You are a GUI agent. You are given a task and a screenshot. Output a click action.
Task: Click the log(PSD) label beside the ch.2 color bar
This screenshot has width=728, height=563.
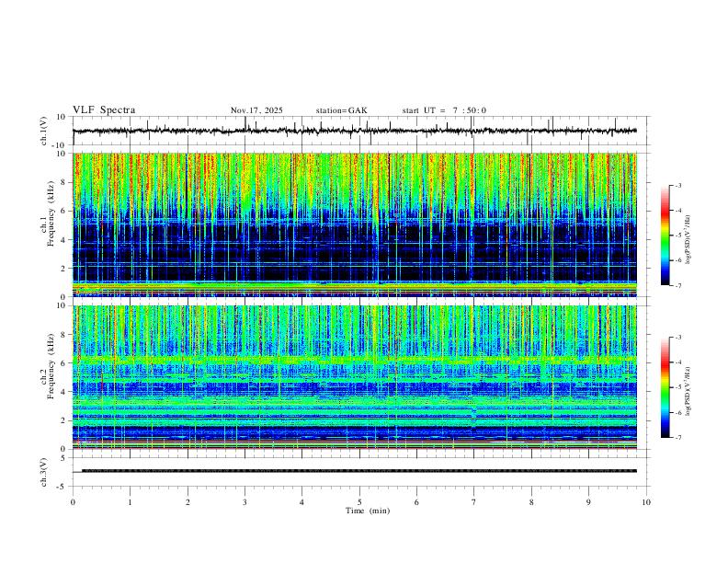tap(689, 391)
